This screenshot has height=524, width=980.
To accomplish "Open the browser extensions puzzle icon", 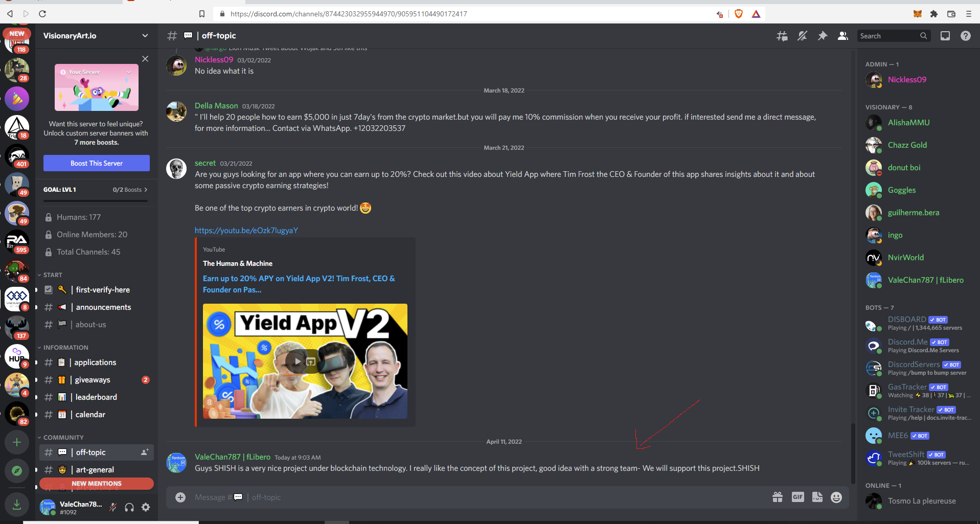I will (x=934, y=14).
